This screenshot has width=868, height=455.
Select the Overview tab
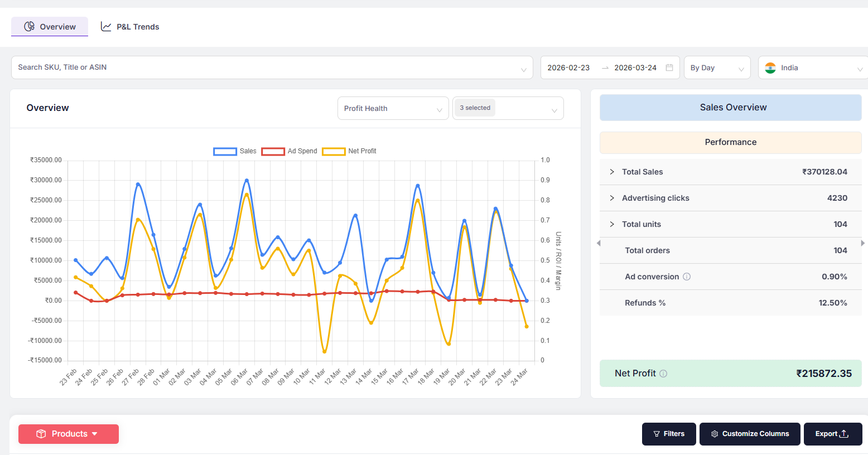point(50,26)
